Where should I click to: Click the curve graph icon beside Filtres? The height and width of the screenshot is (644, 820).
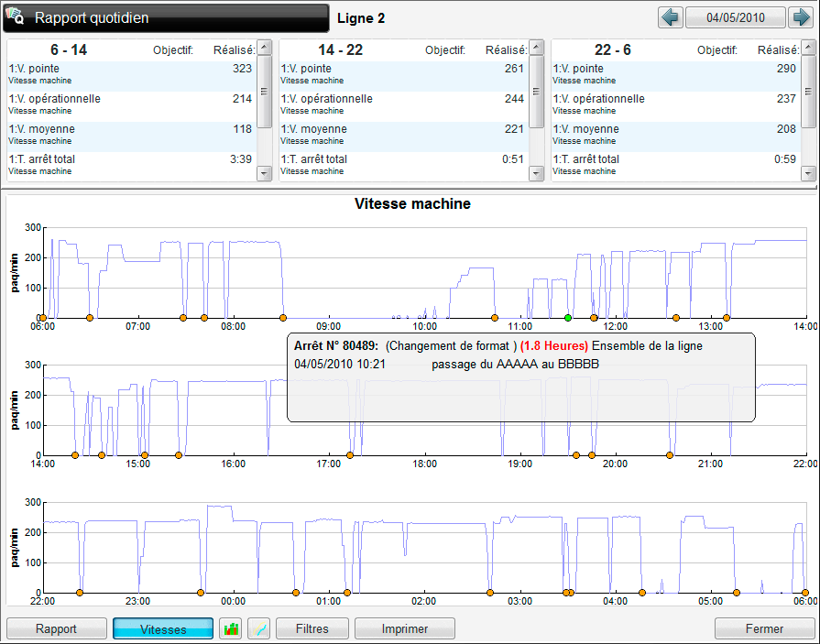pos(260,628)
